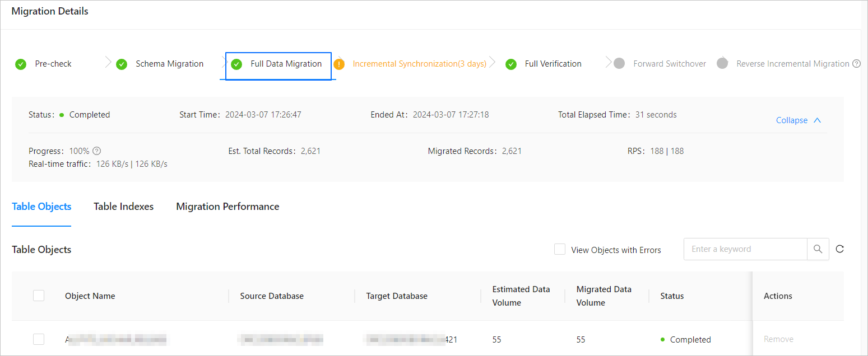Click the Pre-check green checkmark icon
Screen dimensions: 868x356
(21, 64)
